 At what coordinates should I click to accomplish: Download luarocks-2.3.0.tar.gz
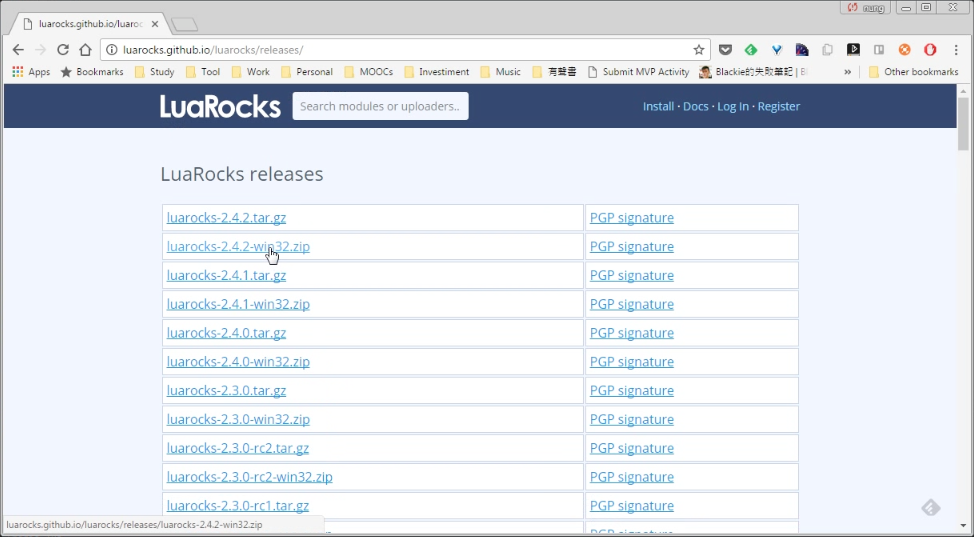coord(226,390)
